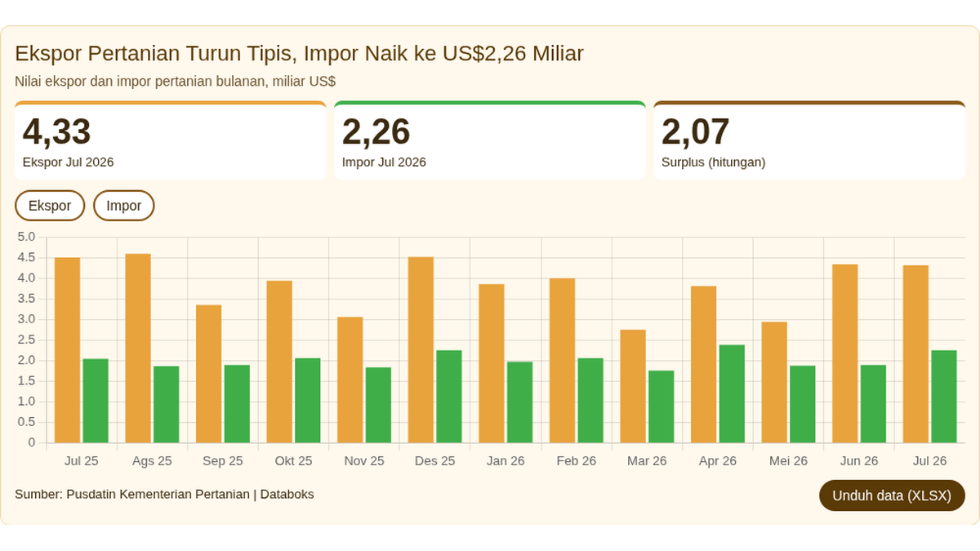The height and width of the screenshot is (551, 980).
Task: Click the orange export bar for Nov 25
Action: click(350, 380)
